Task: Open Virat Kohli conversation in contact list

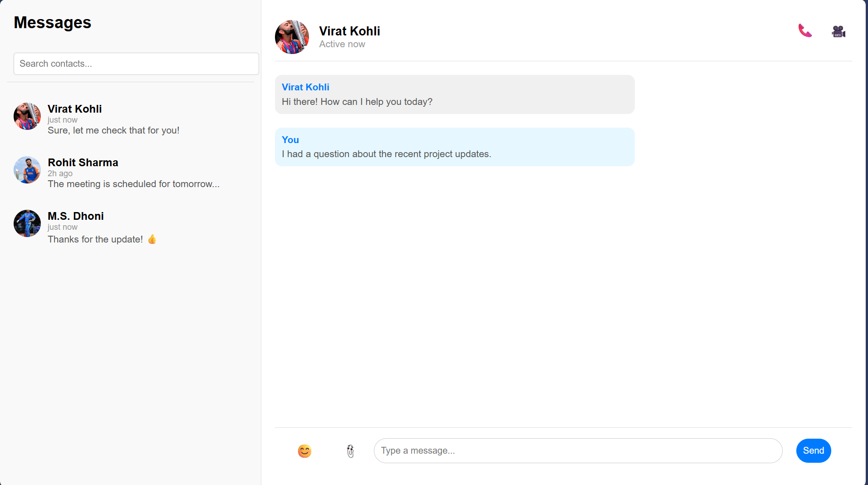Action: tap(131, 119)
